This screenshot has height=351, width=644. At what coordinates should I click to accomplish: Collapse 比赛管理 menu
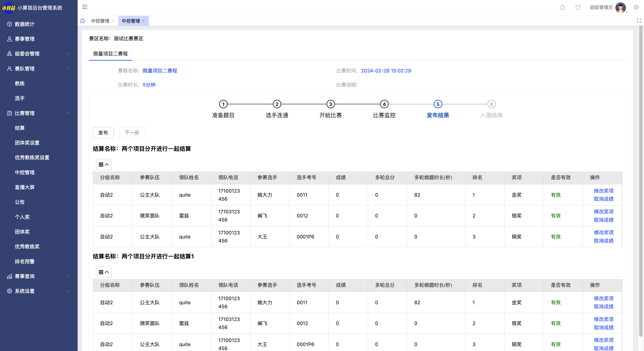(39, 113)
